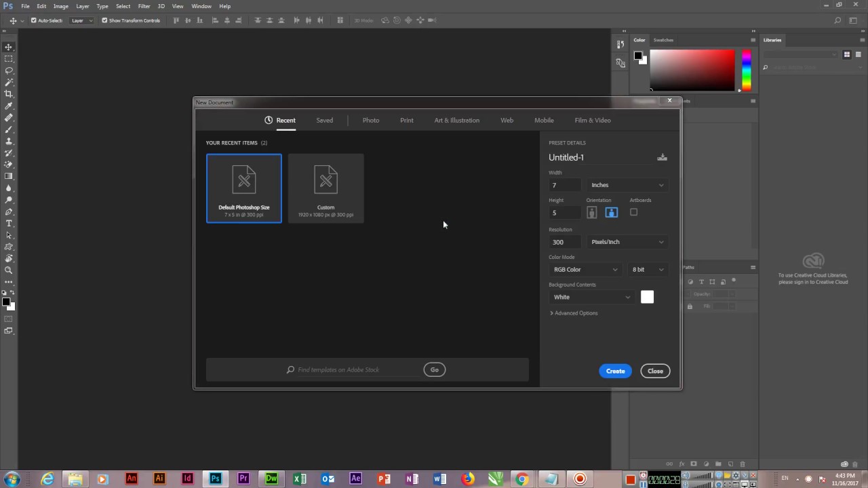Open the Color panel menu icon
Image resolution: width=868 pixels, height=488 pixels.
pos(753,40)
